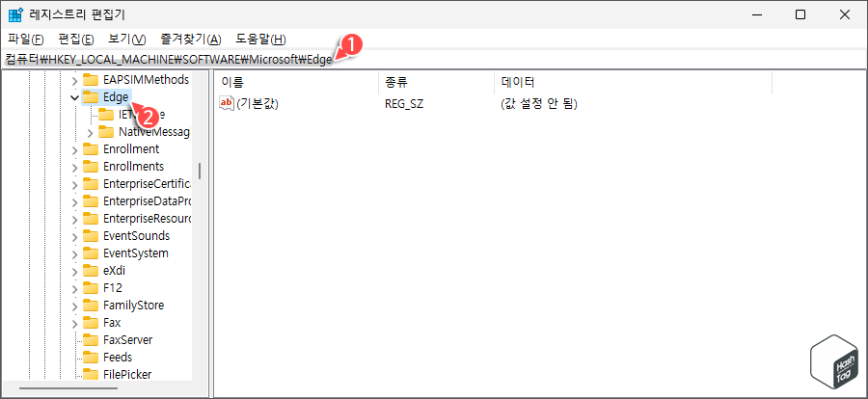The height and width of the screenshot is (399, 868).
Task: Collapse the Edge key
Action: (75, 97)
